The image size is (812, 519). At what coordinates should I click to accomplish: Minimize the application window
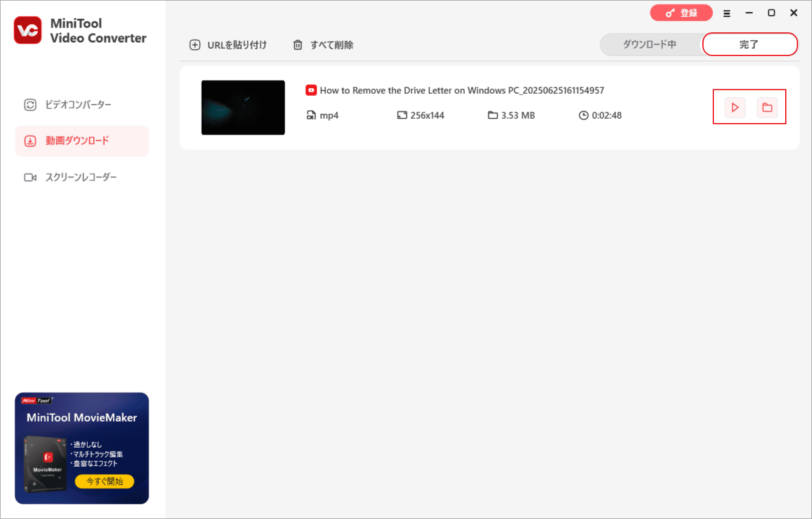click(x=749, y=13)
